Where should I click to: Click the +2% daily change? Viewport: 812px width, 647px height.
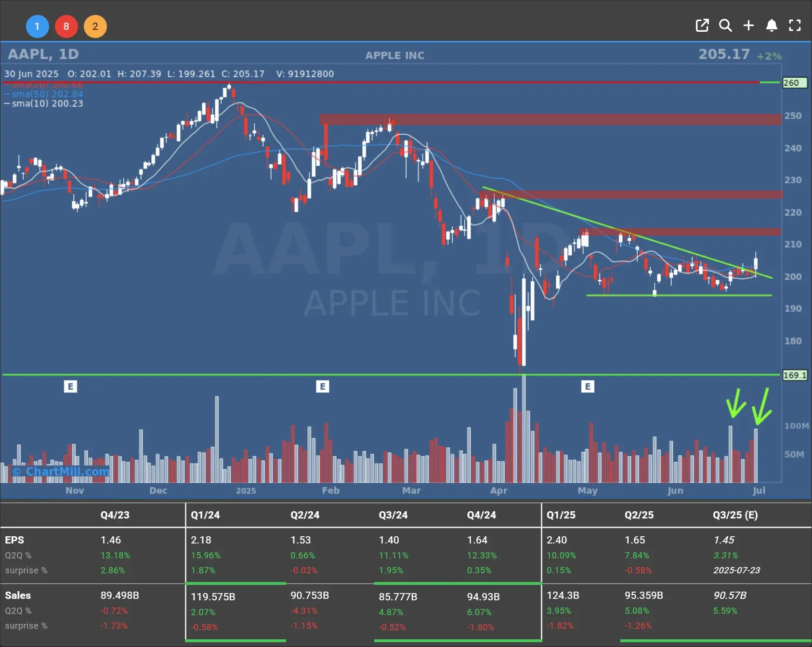(x=769, y=56)
